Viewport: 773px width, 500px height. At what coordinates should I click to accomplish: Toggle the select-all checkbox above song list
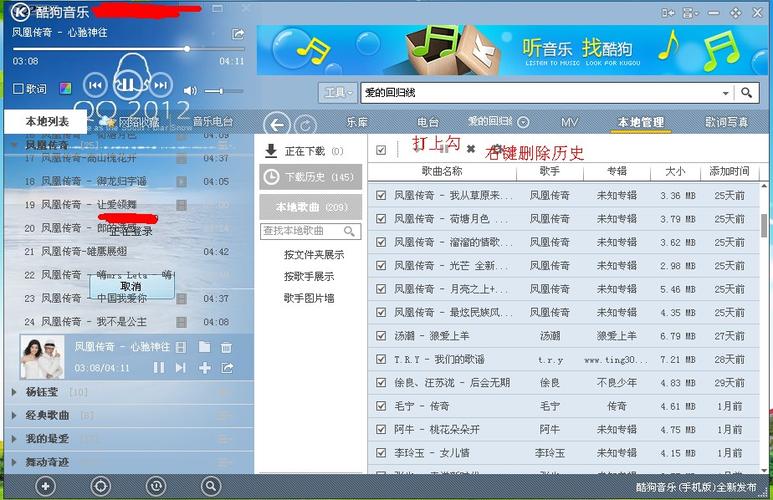tap(381, 150)
